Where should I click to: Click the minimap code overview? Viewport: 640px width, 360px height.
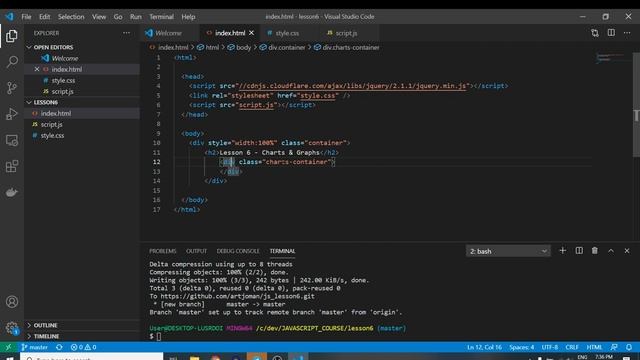pos(611,58)
